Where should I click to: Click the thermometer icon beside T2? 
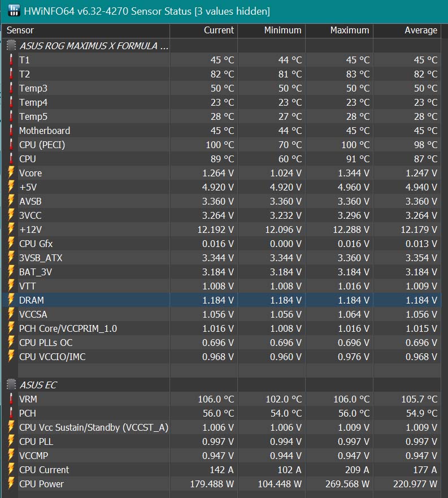[11, 74]
